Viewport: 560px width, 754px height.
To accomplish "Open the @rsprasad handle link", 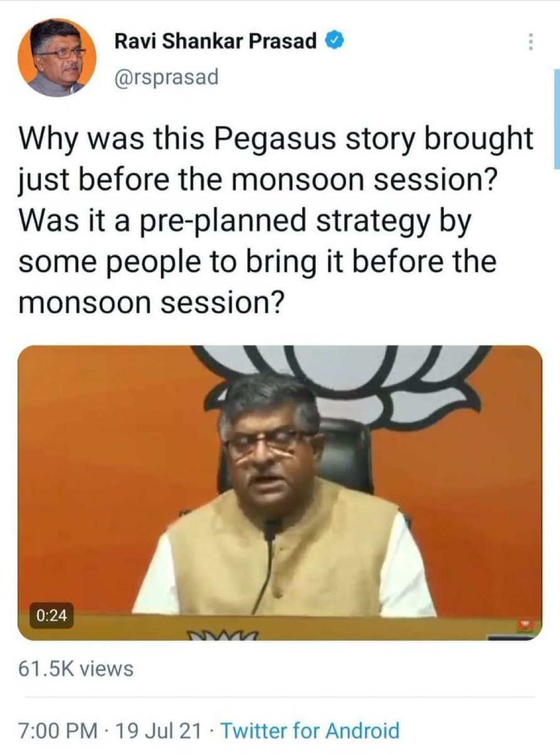I will (x=166, y=78).
